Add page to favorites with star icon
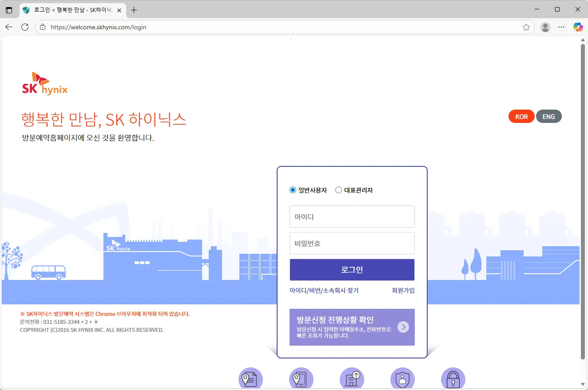 526,27
